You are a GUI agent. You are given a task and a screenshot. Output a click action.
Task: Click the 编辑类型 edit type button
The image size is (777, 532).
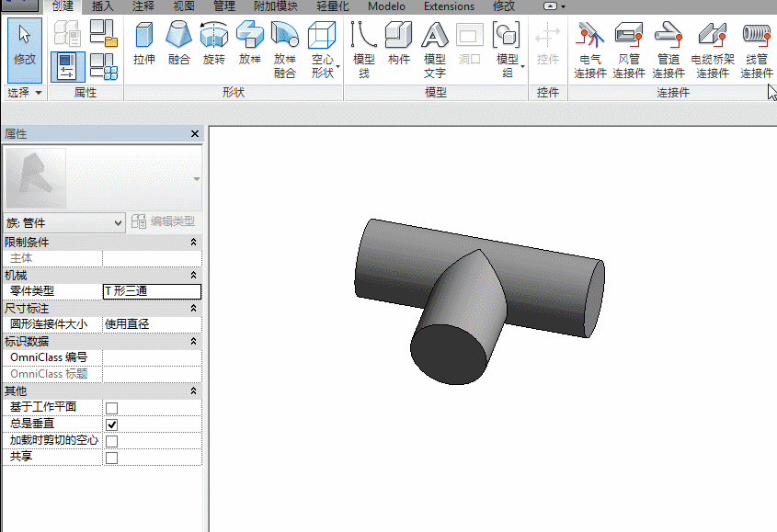coord(163,221)
